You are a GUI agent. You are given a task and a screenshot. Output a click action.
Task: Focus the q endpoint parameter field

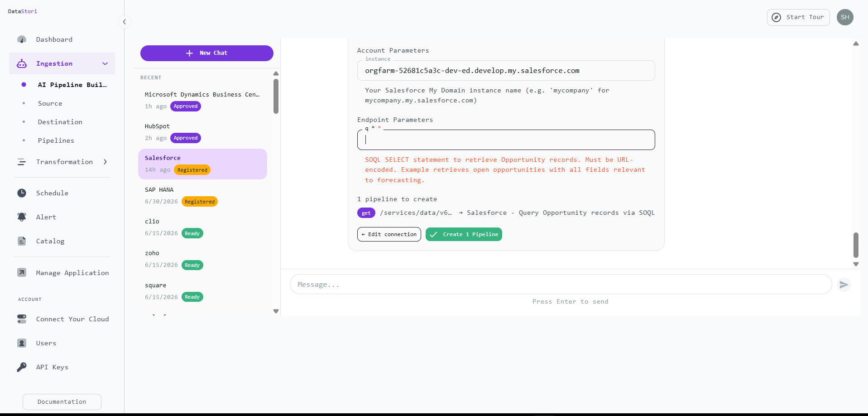tap(506, 140)
